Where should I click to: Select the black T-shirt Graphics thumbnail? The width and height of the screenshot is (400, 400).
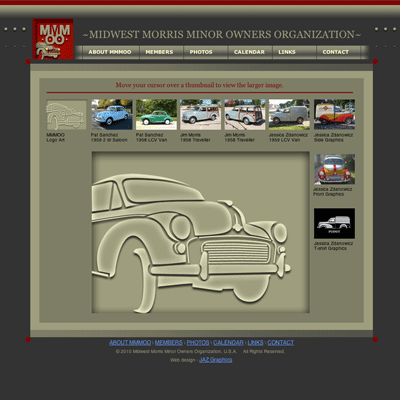[334, 223]
